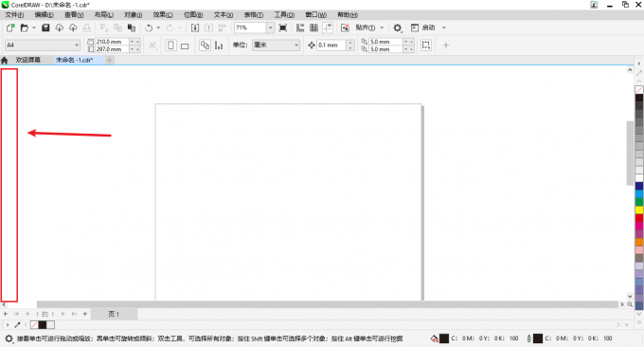Open the 文本 menu

click(224, 15)
